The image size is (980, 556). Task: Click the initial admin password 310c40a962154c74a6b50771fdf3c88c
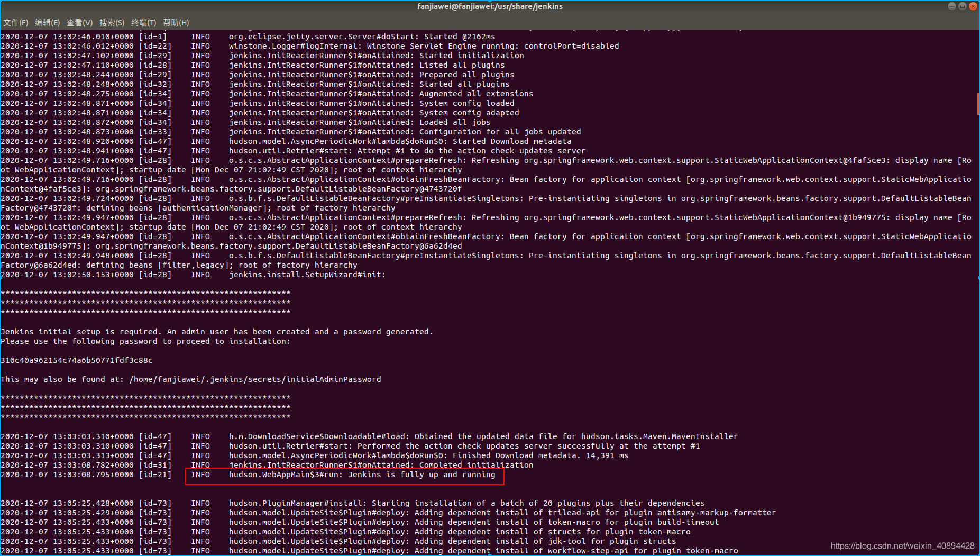[77, 360]
